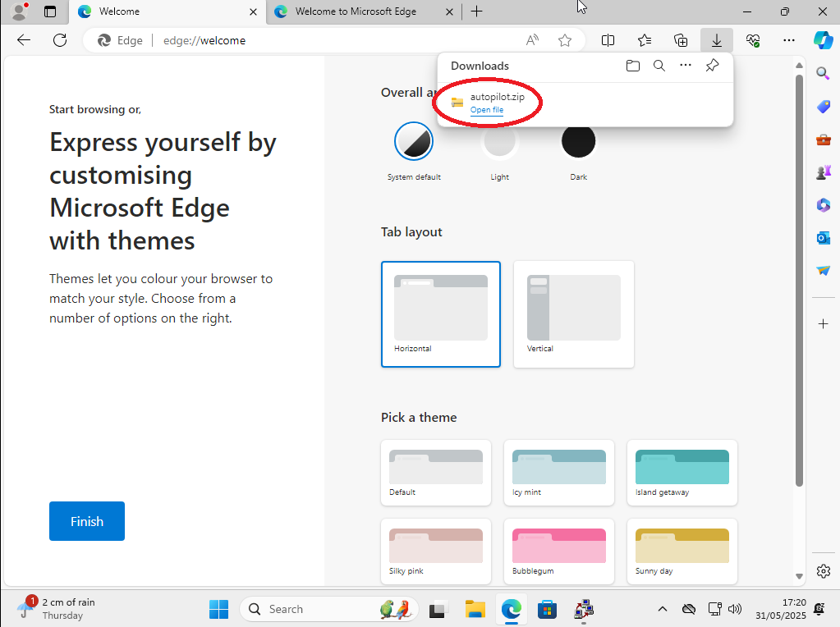Select the System default appearance option
Viewport: 840px width, 627px height.
pos(414,142)
